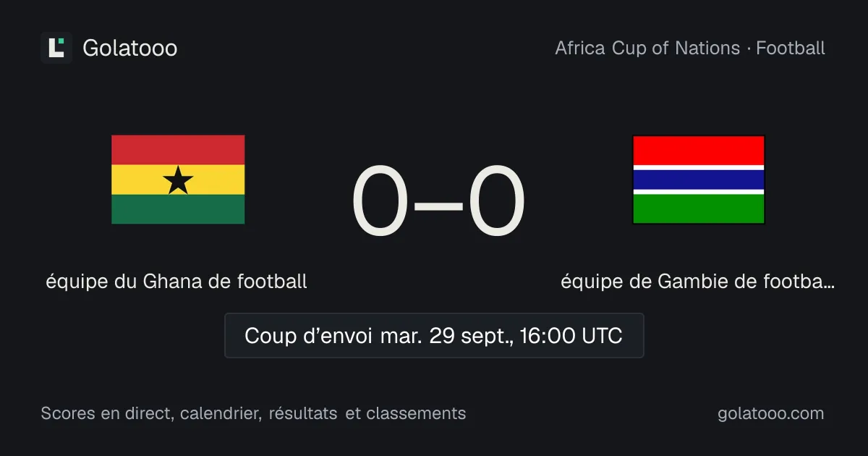Click the 16:00 UTC time text

coord(571,336)
